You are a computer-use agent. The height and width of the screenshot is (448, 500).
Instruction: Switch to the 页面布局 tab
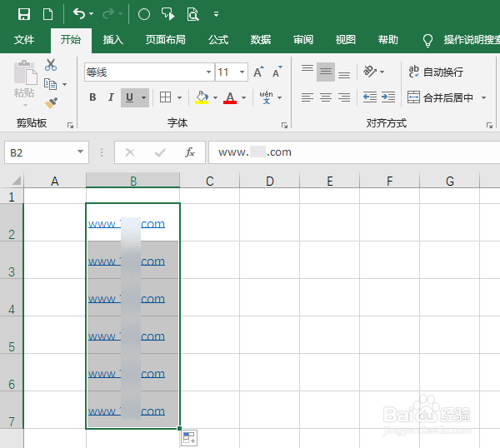[x=166, y=40]
